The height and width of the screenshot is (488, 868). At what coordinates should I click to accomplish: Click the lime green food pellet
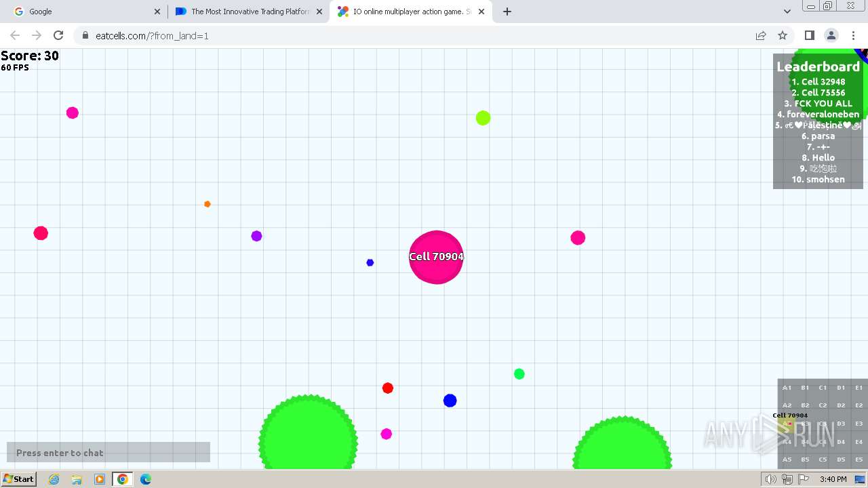point(483,118)
